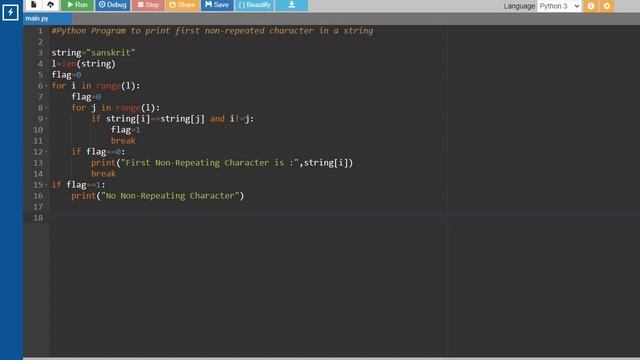Open the Language dropdown showing Python 3
This screenshot has height=360, width=640.
(x=559, y=6)
